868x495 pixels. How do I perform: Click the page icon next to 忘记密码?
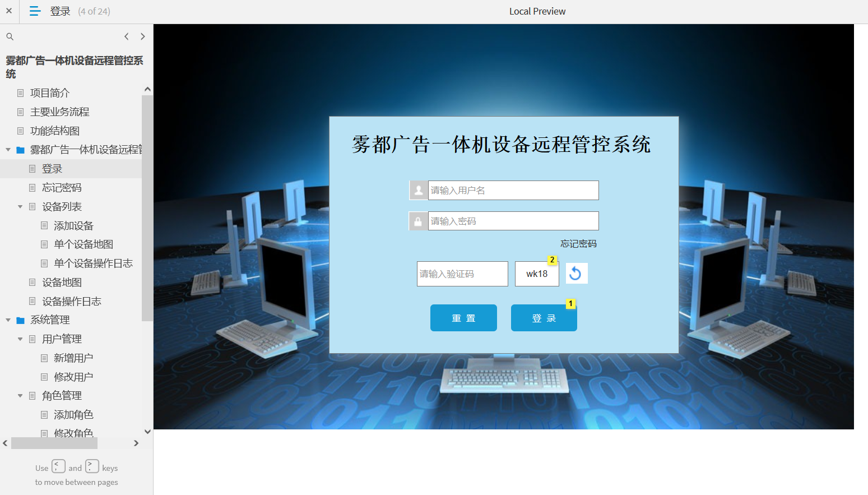click(33, 188)
